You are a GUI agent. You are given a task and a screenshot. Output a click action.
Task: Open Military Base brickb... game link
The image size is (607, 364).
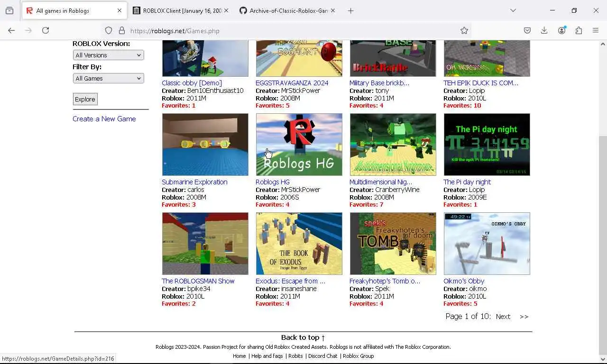pyautogui.click(x=379, y=83)
